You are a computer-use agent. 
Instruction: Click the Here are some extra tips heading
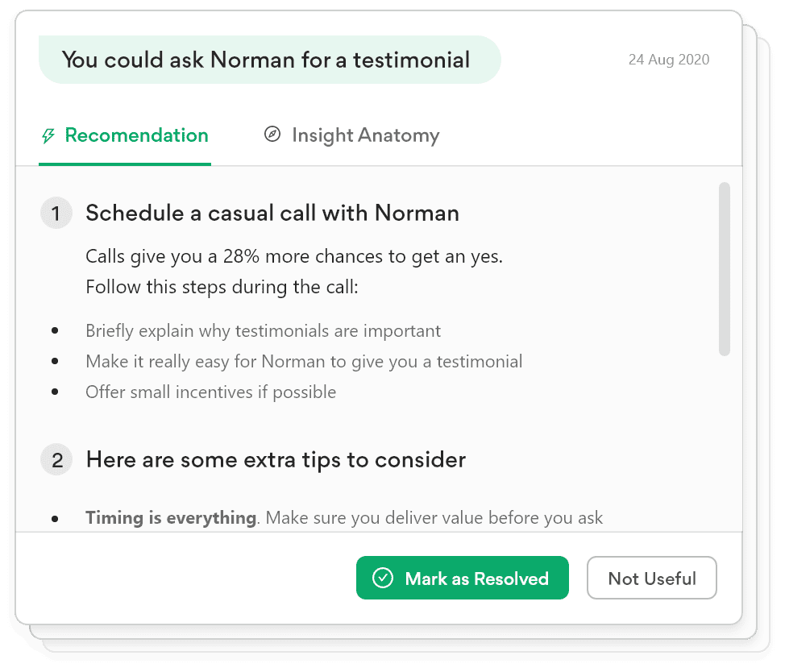click(276, 460)
